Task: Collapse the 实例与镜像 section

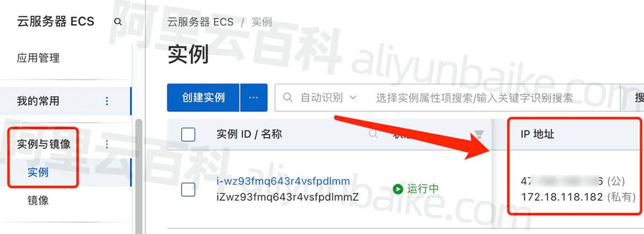Action: click(43, 144)
